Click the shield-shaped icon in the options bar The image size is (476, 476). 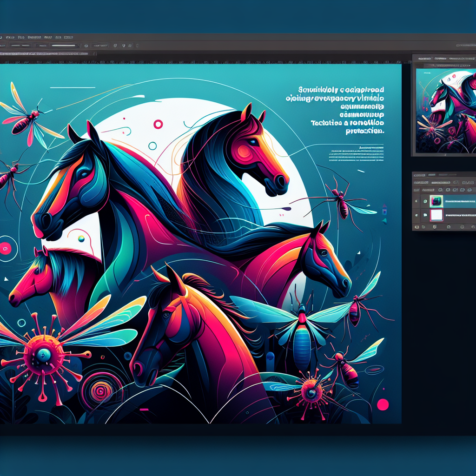point(115,46)
